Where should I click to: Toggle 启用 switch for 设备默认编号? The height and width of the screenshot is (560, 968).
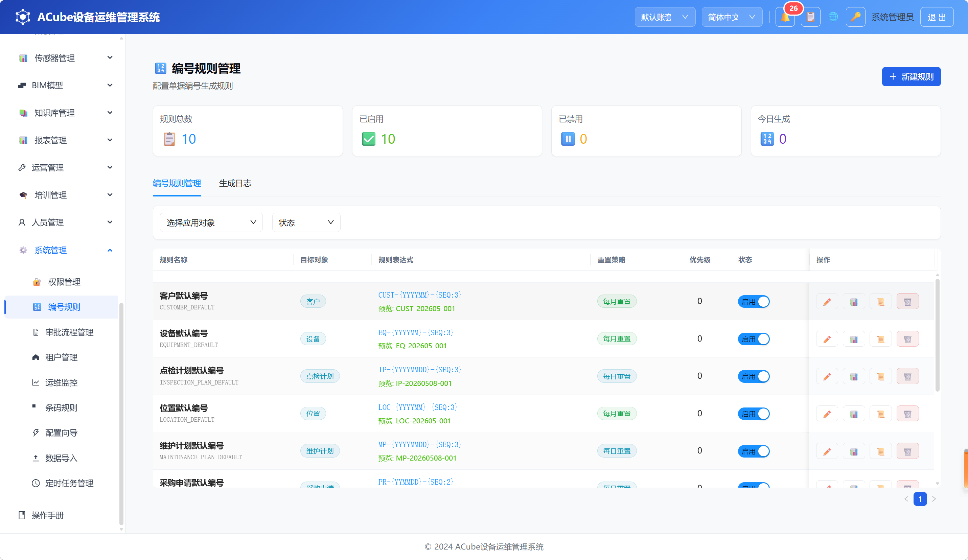754,339
